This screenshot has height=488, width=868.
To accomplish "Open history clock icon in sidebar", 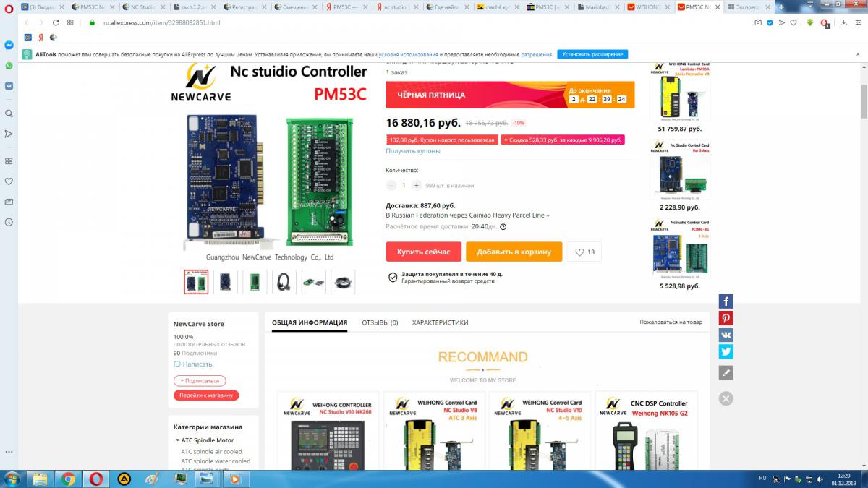I will 9,222.
